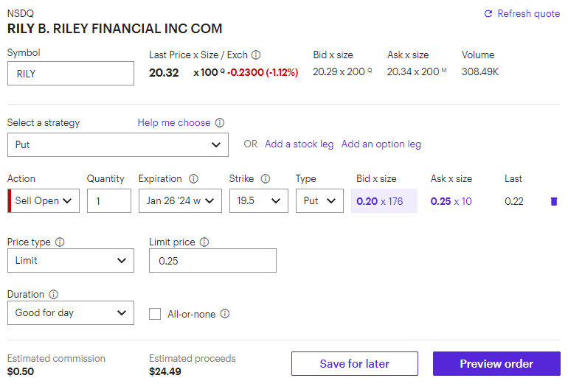Click the Price type info icon
The width and height of the screenshot is (568, 392).
point(60,242)
